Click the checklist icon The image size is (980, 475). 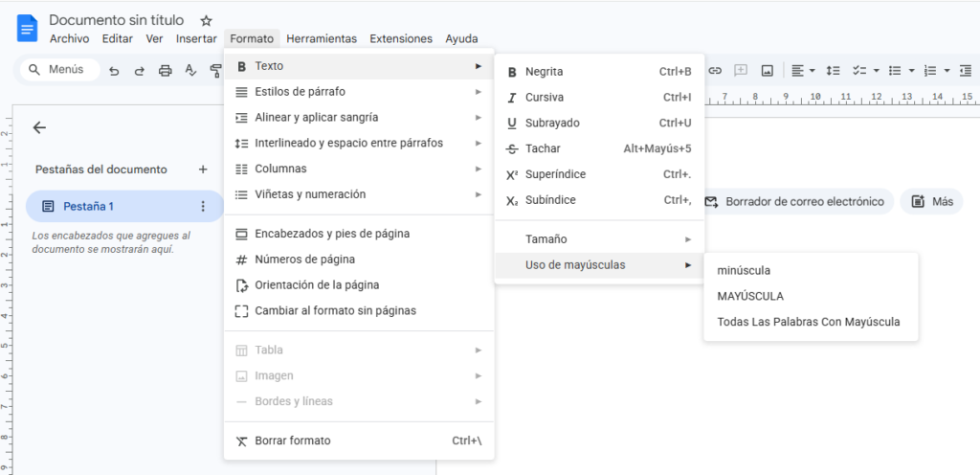point(860,71)
